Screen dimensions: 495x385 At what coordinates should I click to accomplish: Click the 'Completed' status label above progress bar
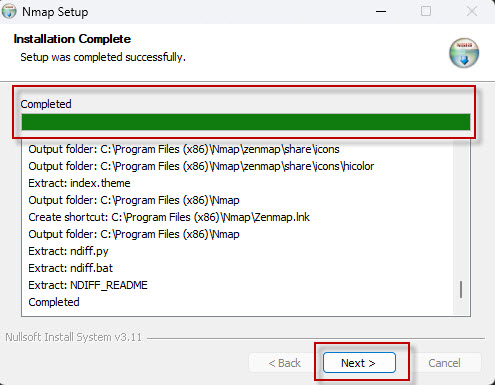click(x=46, y=104)
